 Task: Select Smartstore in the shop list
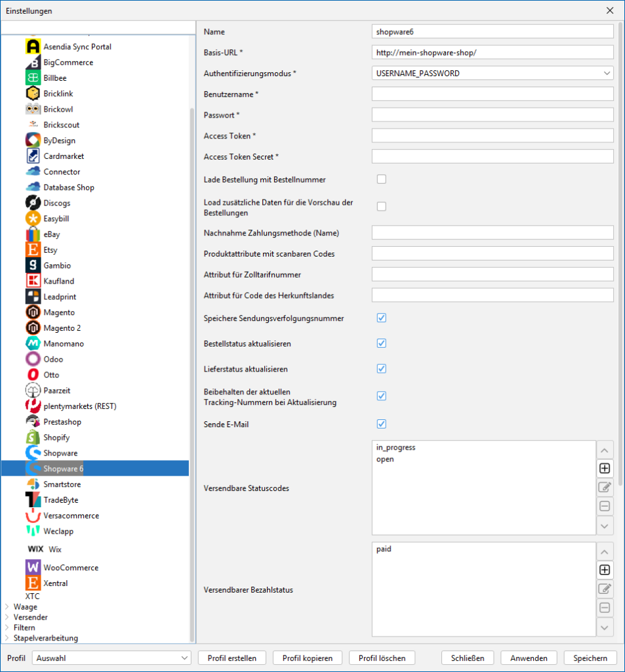coord(62,484)
